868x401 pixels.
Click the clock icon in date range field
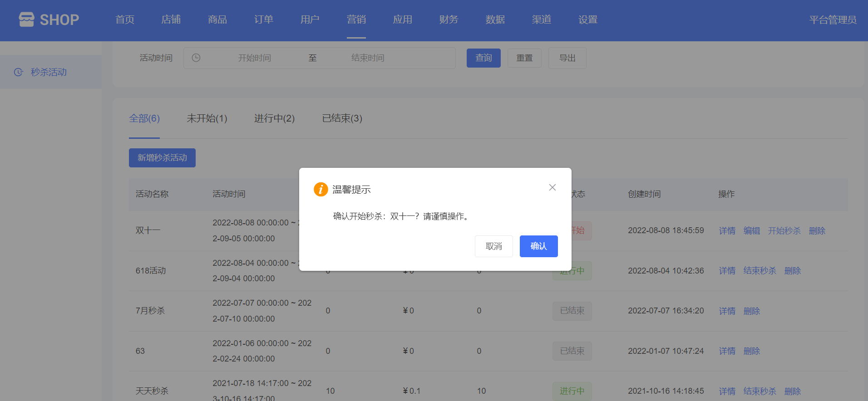[196, 58]
